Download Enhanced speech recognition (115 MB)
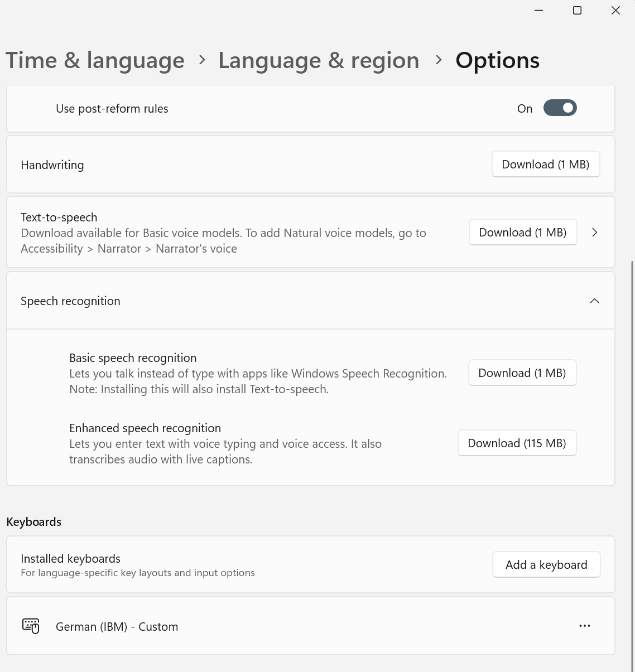 517,443
